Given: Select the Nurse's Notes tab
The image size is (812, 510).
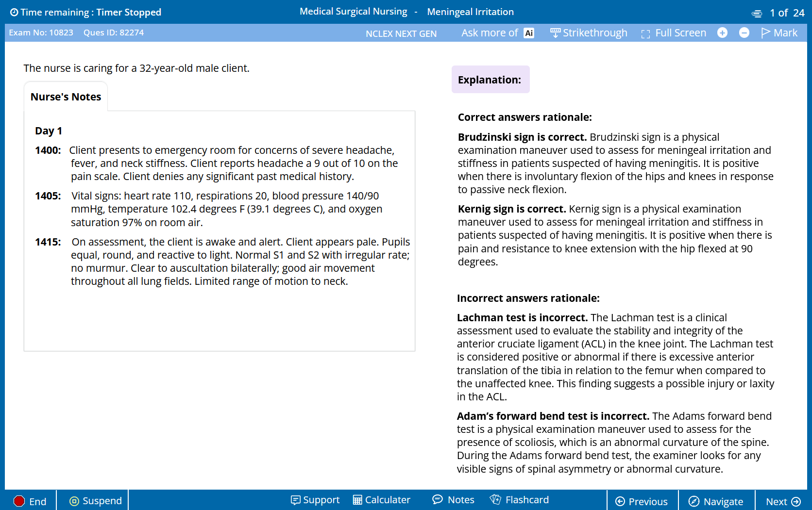Looking at the screenshot, I should click(x=66, y=97).
